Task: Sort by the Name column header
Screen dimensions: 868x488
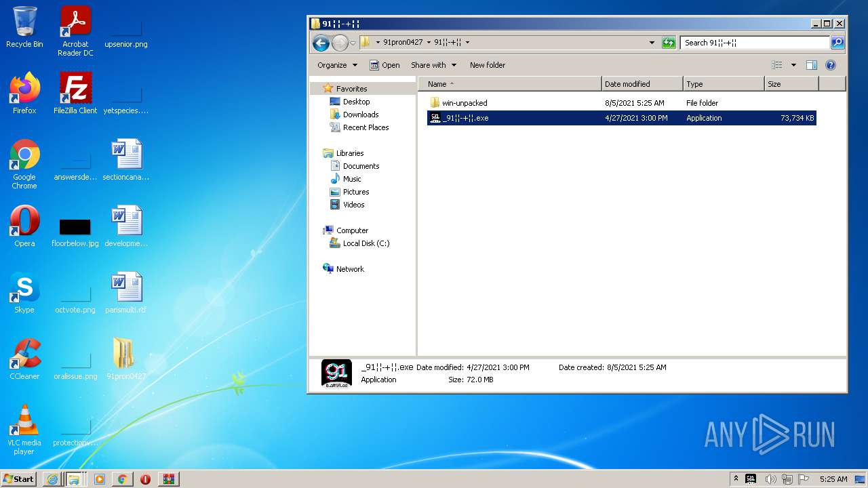Action: coord(510,84)
